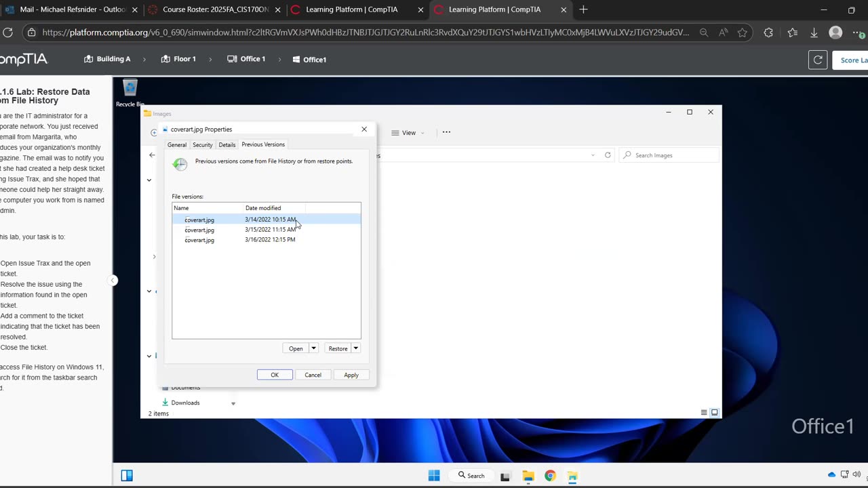Click the taskbar Search box
Image resolution: width=868 pixels, height=488 pixels.
coord(471,476)
